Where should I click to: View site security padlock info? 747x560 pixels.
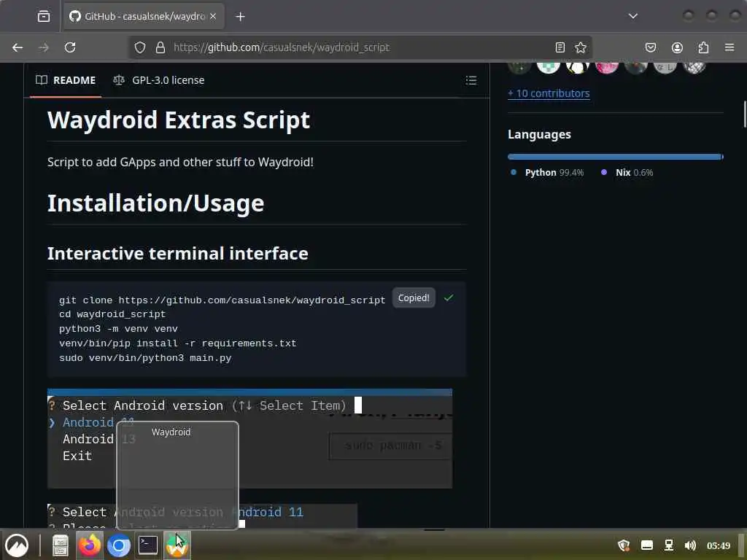click(160, 47)
